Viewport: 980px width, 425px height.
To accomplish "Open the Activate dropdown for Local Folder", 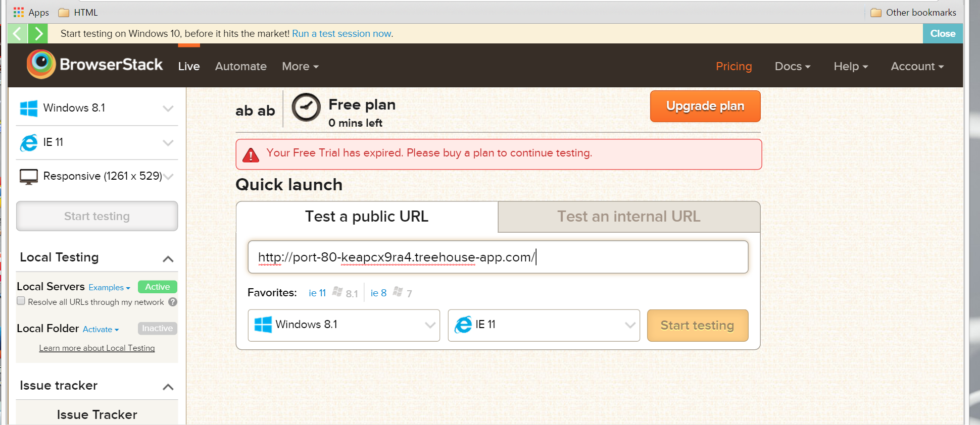I will [101, 329].
